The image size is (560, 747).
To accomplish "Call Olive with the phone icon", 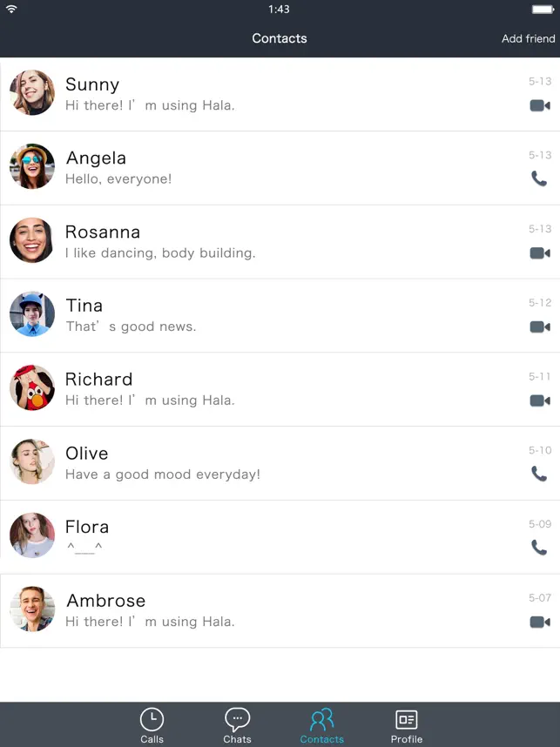I will point(539,474).
